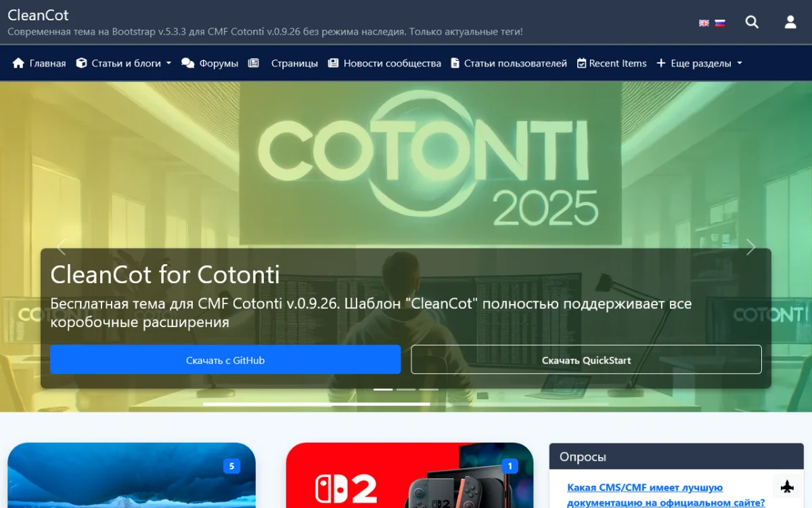This screenshot has width=812, height=508.
Task: Switch language with the Russian flag
Action: (x=720, y=23)
